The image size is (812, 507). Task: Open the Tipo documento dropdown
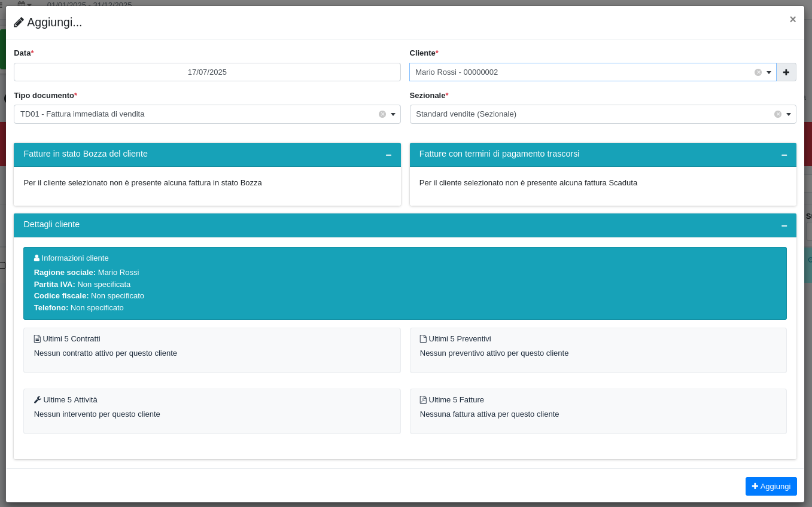[x=393, y=114]
